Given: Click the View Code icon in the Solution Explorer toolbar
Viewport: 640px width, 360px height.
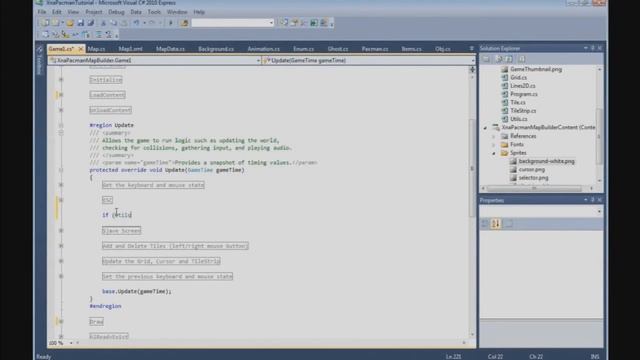Looking at the screenshot, I should (x=522, y=59).
